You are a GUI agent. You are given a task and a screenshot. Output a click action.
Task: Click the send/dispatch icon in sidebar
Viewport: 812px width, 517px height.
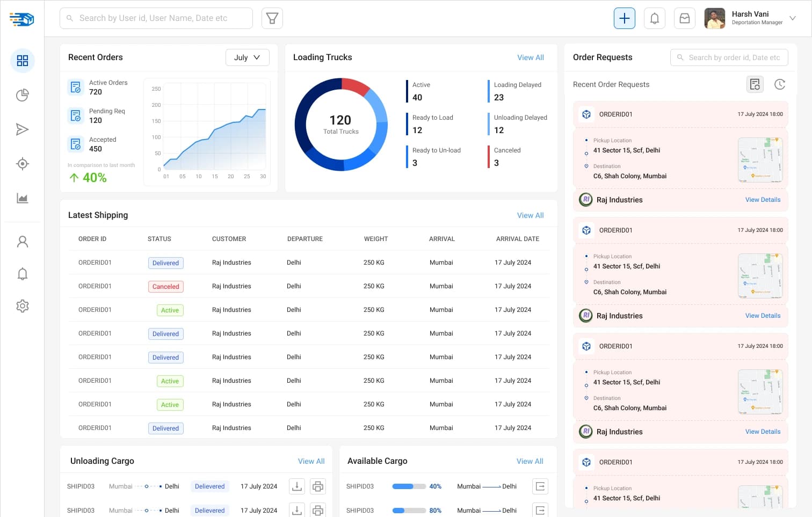[x=22, y=129]
